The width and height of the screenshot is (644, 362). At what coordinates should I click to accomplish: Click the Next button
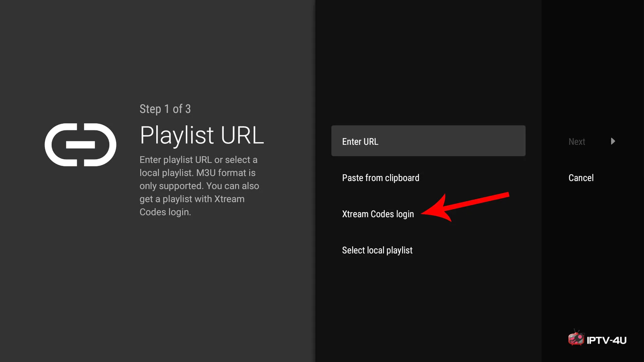577,141
